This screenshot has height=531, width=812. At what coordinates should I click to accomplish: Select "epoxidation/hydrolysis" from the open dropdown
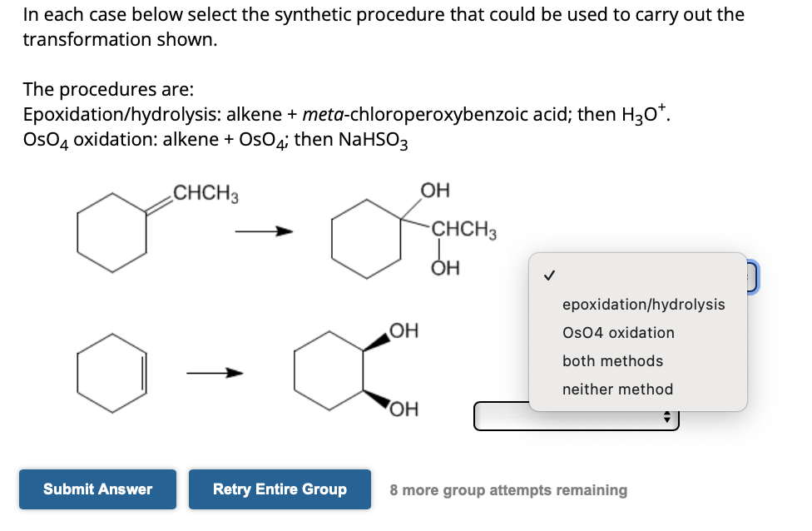pos(643,305)
